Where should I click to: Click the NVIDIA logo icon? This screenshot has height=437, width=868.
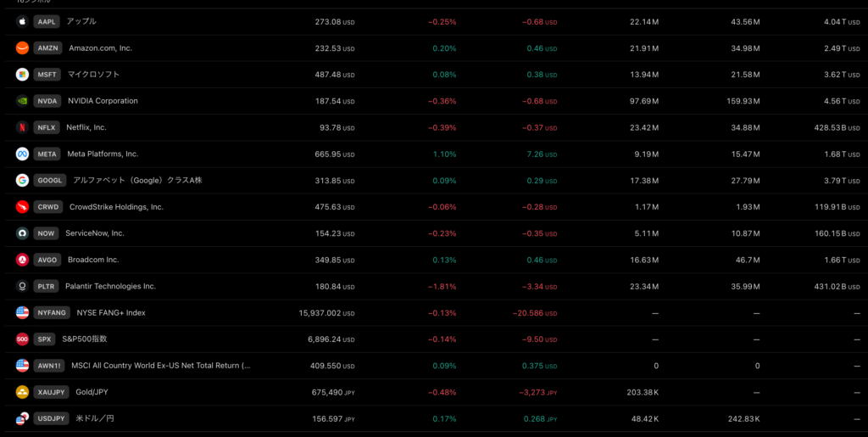tap(22, 101)
